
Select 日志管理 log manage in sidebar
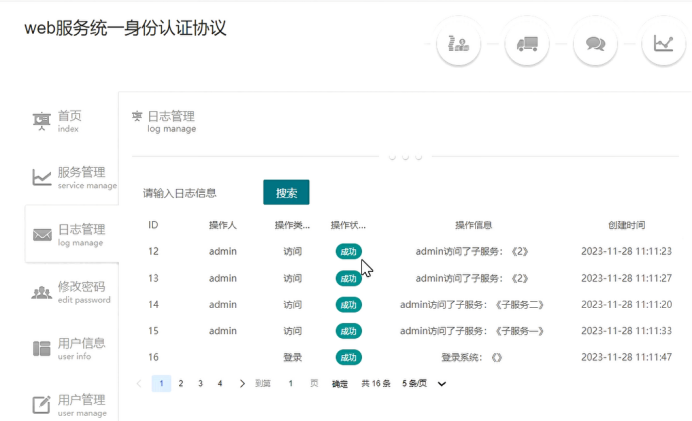pos(71,234)
